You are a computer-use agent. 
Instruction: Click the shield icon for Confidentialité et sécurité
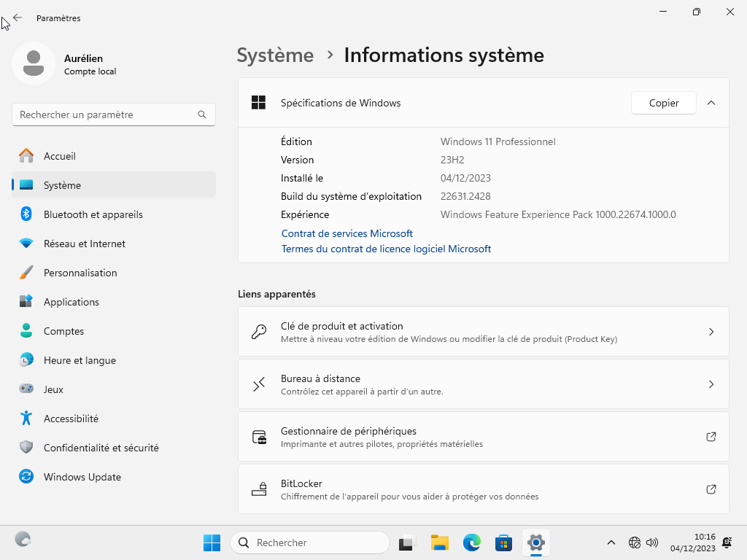(26, 447)
